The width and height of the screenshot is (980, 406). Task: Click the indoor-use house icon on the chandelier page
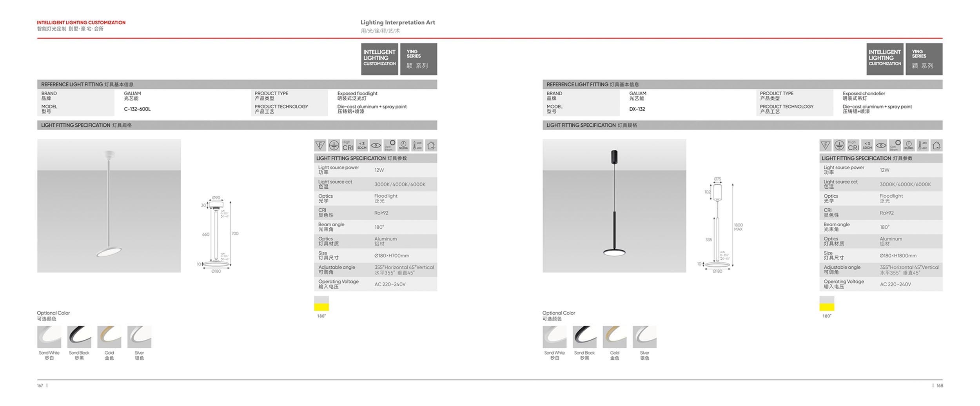pos(936,145)
